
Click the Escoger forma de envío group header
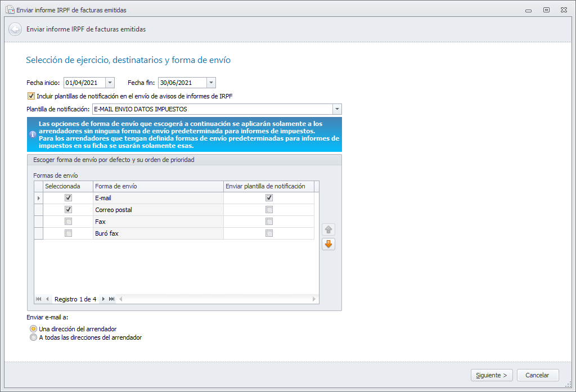184,160
